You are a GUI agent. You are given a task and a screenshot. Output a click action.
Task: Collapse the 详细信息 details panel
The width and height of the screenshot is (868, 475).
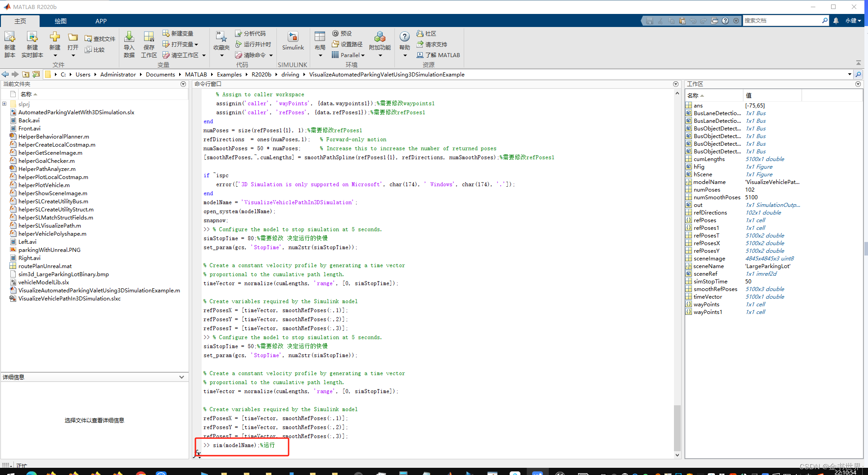pyautogui.click(x=181, y=377)
